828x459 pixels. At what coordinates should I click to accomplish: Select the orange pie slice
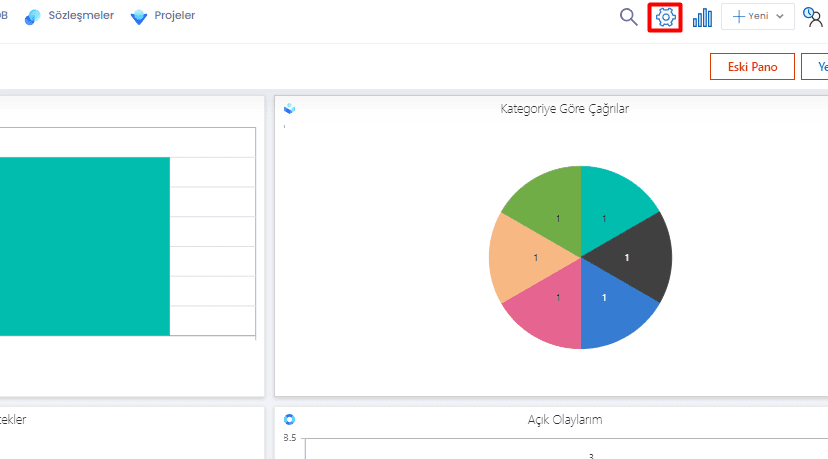point(526,257)
